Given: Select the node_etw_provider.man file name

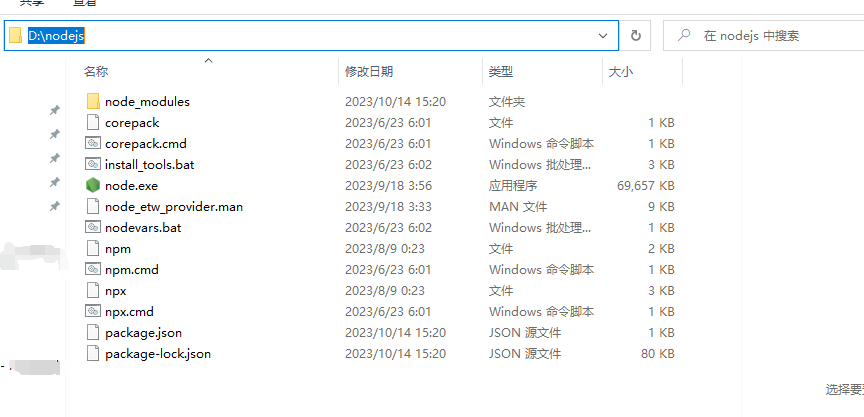Looking at the screenshot, I should [174, 207].
